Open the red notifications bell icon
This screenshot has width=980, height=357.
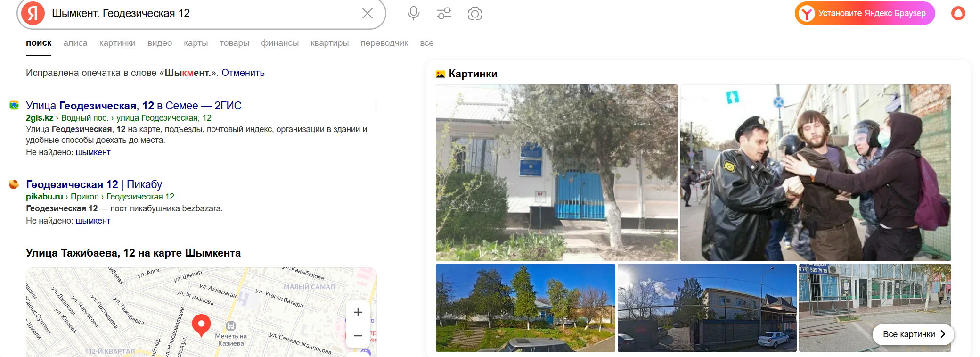[958, 13]
